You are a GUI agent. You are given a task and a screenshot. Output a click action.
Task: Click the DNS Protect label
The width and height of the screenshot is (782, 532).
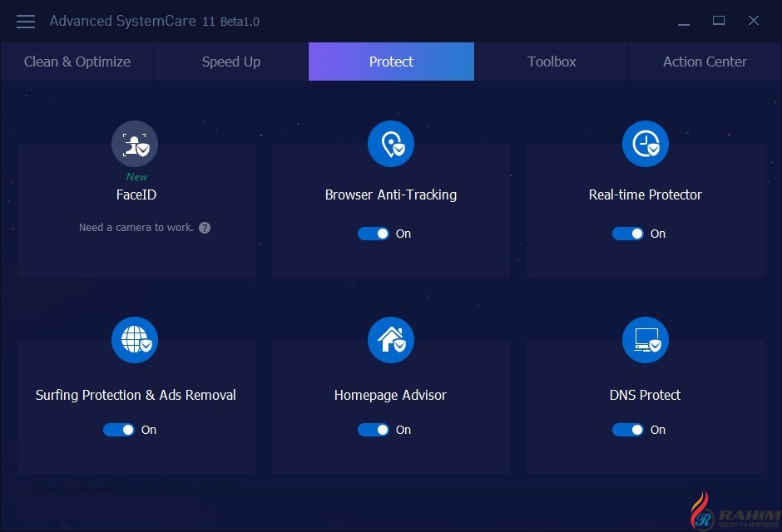[645, 395]
